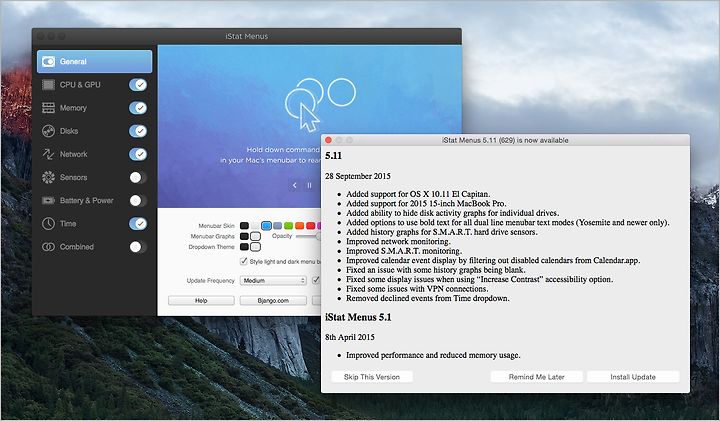Click 'Added support for 2015 15-inch MacBook Pro.'
This screenshot has height=421, width=720.
click(x=426, y=203)
